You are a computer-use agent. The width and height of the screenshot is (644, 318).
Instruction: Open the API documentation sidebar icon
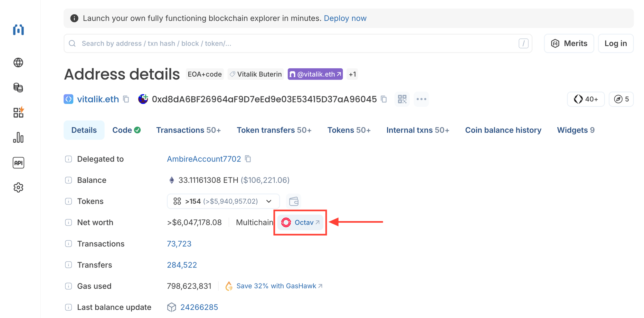[x=18, y=163]
